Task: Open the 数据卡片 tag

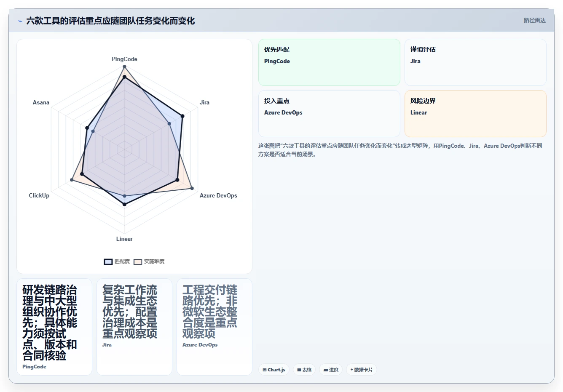Action: [x=362, y=370]
